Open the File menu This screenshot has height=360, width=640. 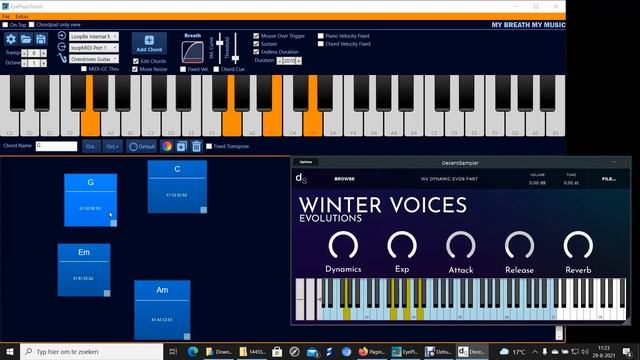tap(6, 17)
